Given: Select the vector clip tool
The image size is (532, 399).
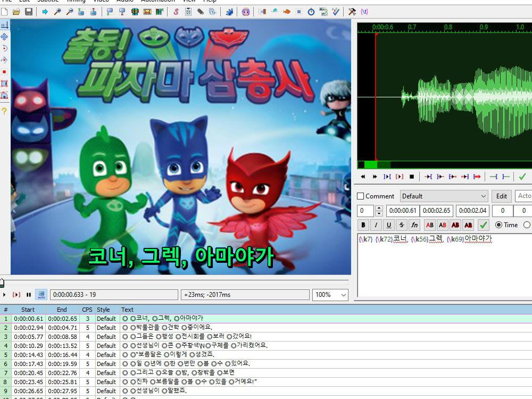Looking at the screenshot, I should (x=4, y=95).
